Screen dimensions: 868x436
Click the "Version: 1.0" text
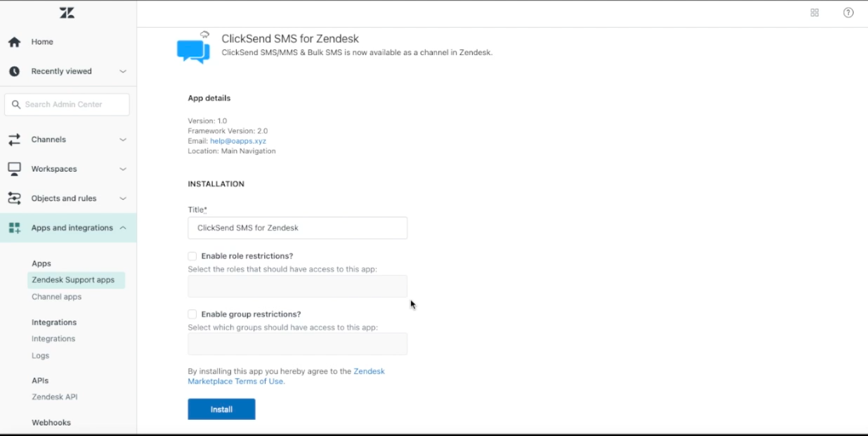click(207, 121)
